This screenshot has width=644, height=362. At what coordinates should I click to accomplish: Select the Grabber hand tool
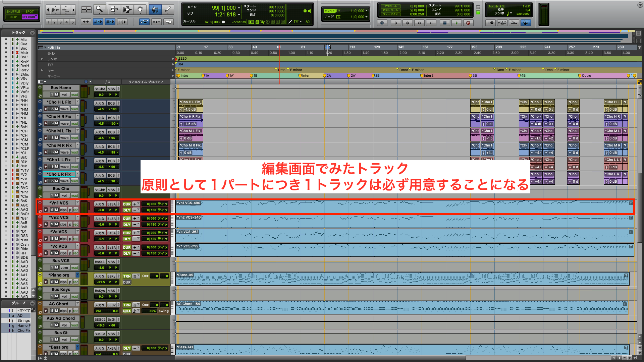point(140,9)
